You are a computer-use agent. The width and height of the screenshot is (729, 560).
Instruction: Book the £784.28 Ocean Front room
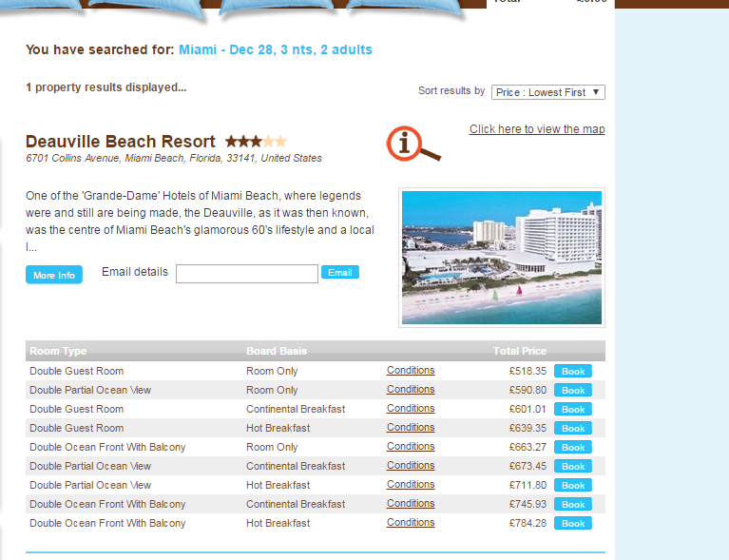(x=573, y=524)
